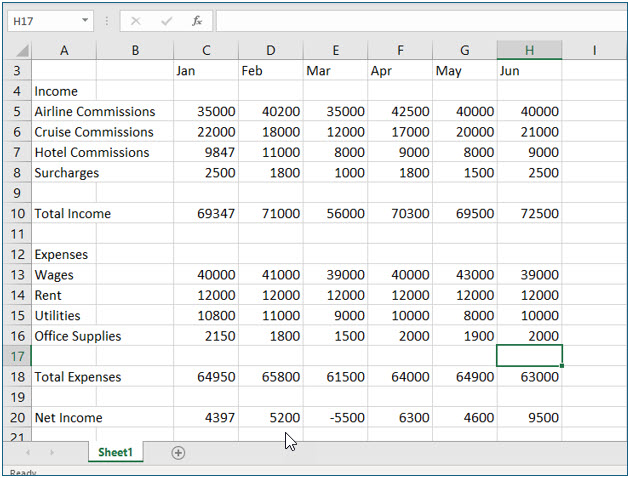Click the Select All corner triangle
Image resolution: width=628 pixels, height=478 pixels.
(x=22, y=50)
